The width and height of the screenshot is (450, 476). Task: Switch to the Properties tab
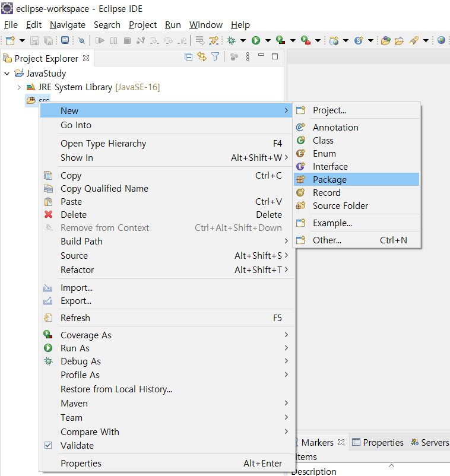tap(378, 442)
